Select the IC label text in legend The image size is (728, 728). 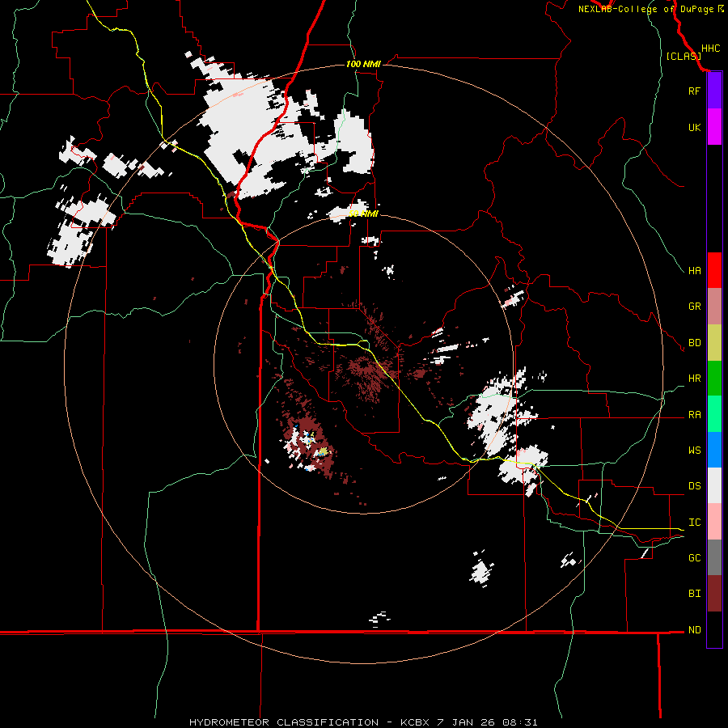[x=694, y=523]
